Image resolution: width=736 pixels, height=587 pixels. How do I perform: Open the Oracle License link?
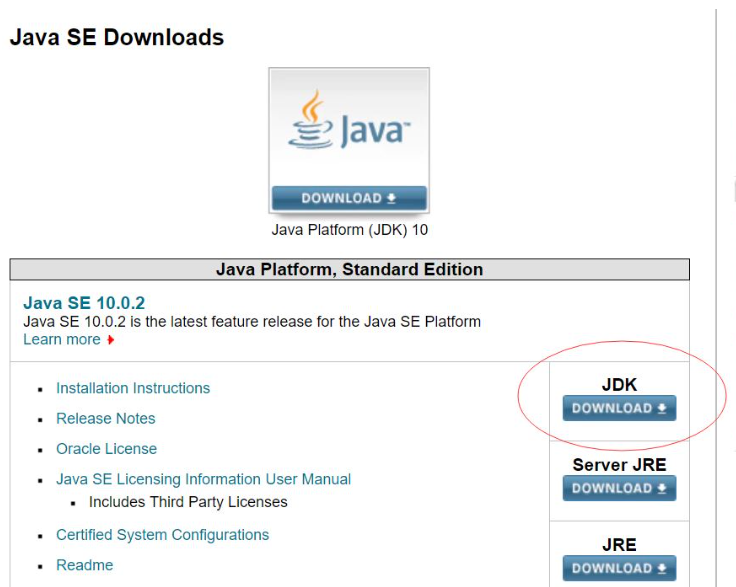[x=106, y=449]
